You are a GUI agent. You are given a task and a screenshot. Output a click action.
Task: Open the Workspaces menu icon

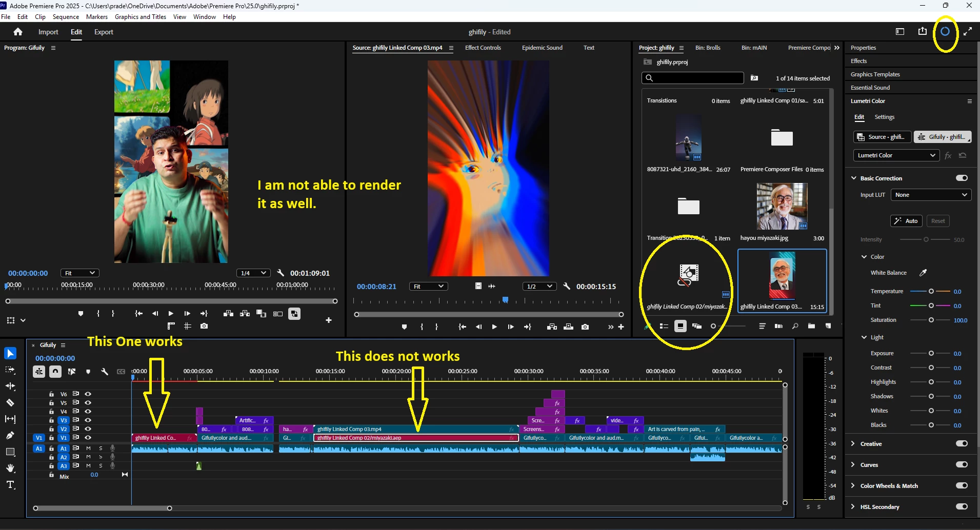tap(900, 32)
